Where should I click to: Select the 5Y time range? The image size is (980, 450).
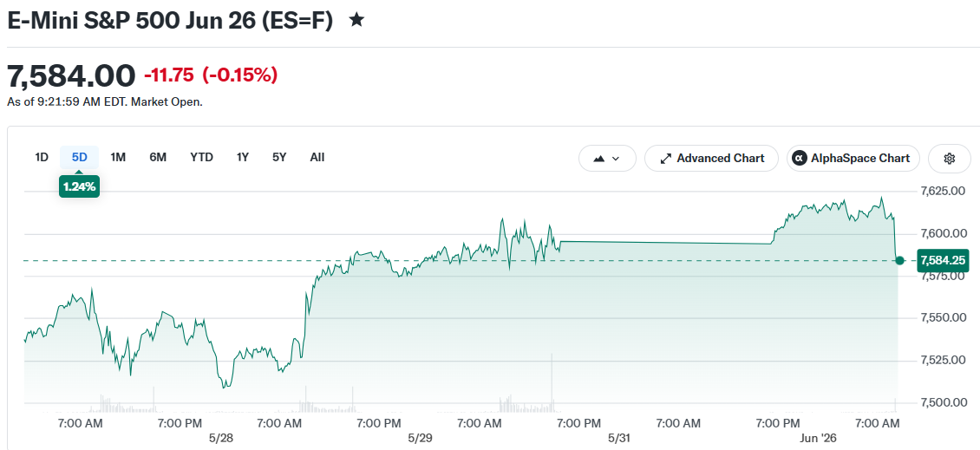point(279,157)
